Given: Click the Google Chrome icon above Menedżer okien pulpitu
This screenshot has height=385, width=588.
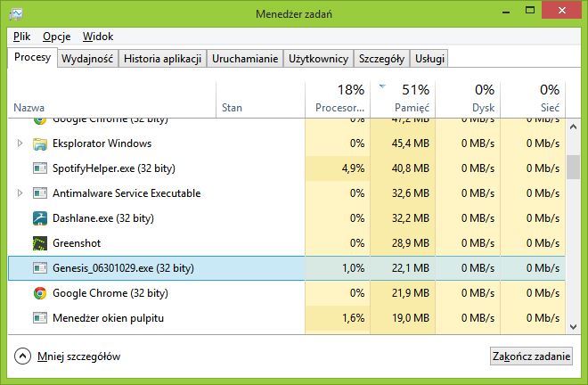Looking at the screenshot, I should (40, 293).
